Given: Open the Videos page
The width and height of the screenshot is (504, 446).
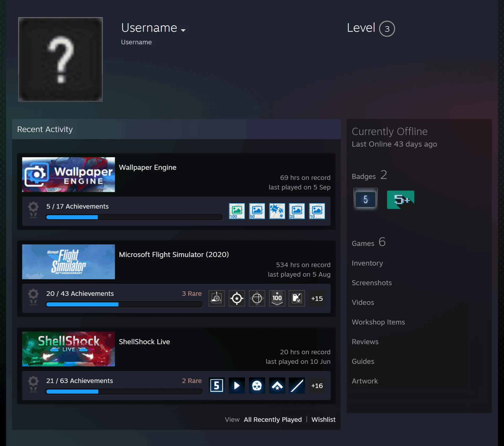Looking at the screenshot, I should (363, 302).
